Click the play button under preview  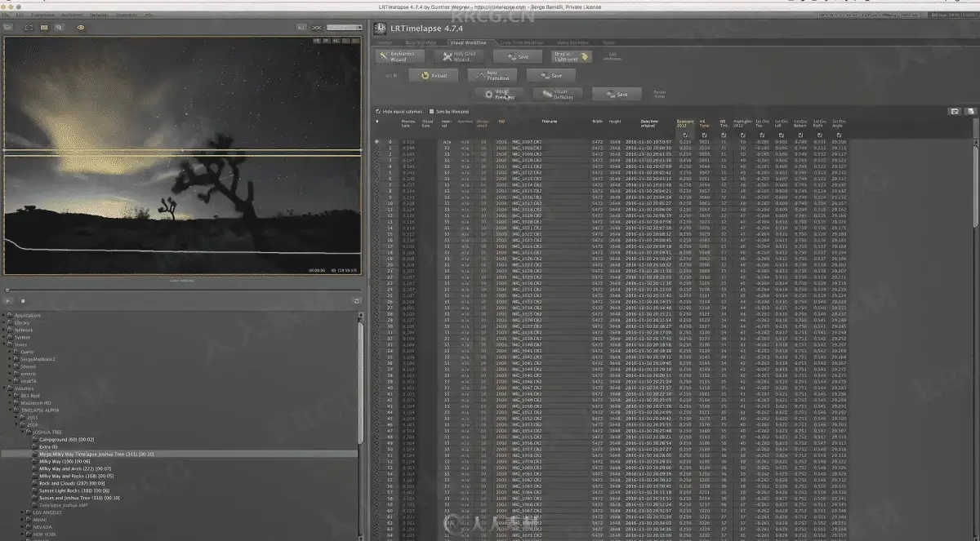[x=8, y=301]
